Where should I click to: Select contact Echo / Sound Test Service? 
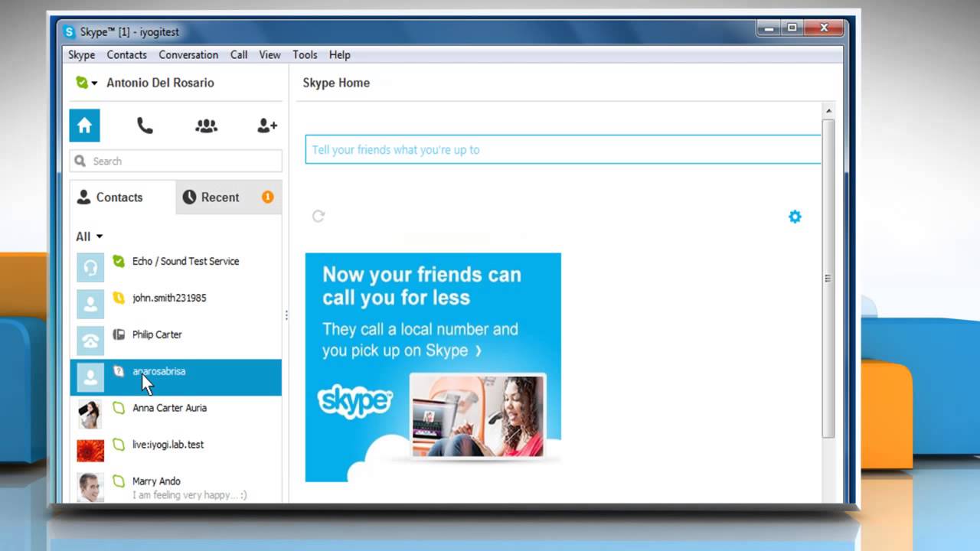point(176,267)
